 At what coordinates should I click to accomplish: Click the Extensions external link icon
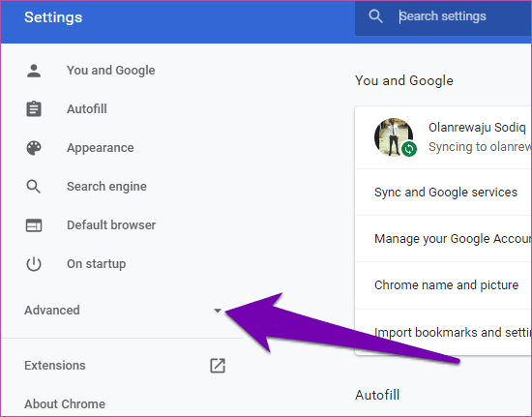(x=218, y=366)
